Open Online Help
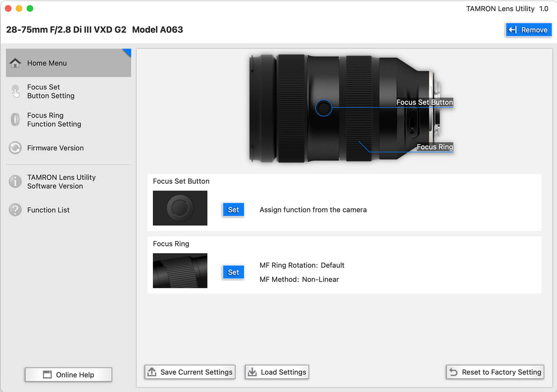Viewport: 557px width, 392px height. click(x=68, y=375)
